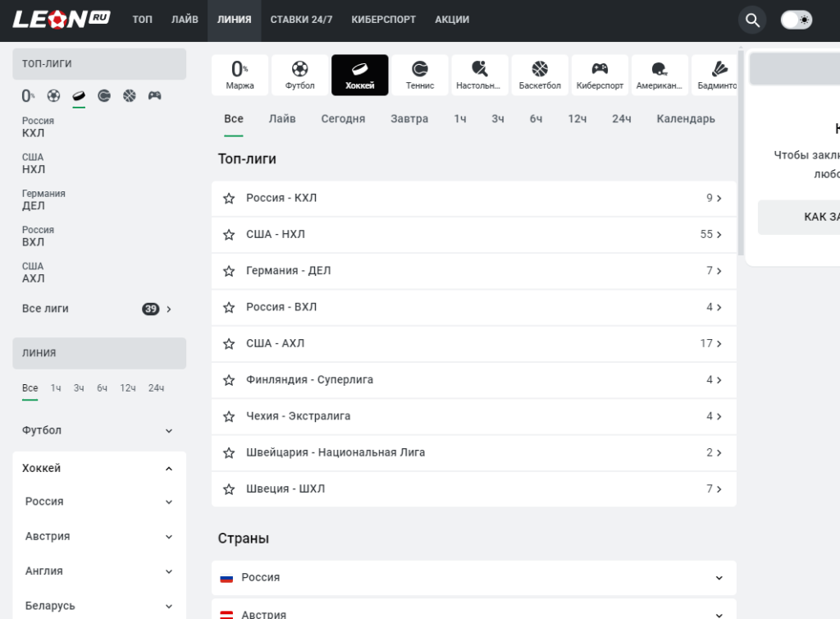The width and height of the screenshot is (840, 619).
Task: Open Финляндия - Суперлига league row
Action: coord(474,380)
